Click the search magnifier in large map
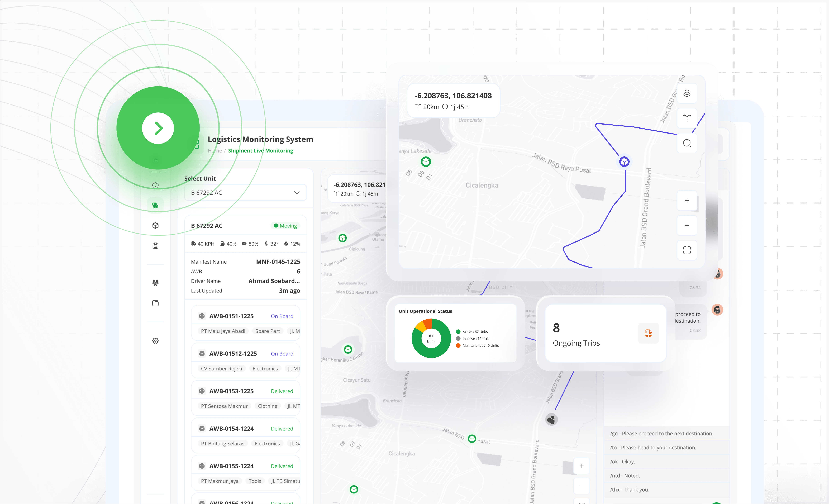Viewport: 829px width, 504px height. point(687,143)
